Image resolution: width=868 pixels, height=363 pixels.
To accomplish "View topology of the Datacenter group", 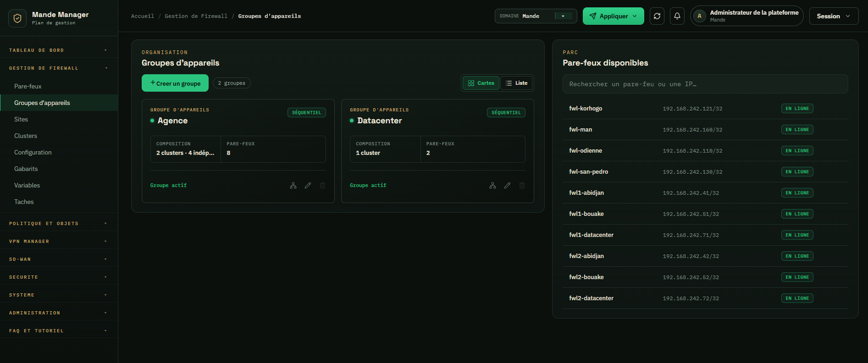I will point(492,186).
